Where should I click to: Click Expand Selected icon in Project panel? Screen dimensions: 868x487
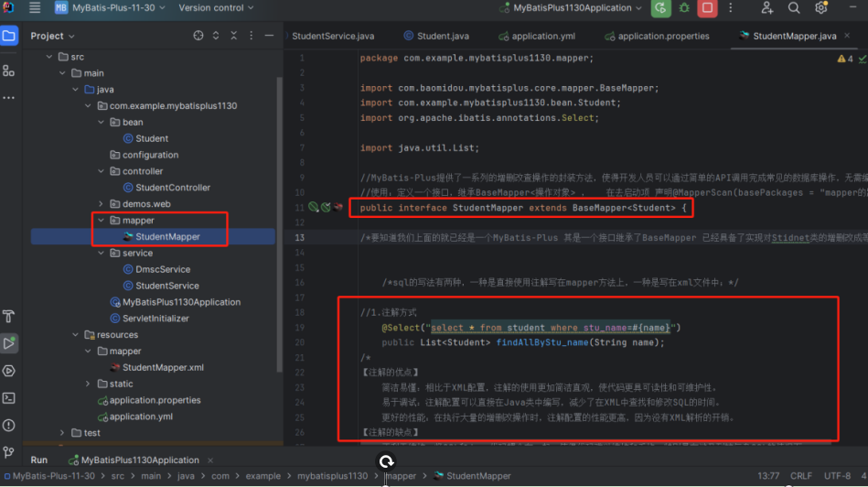click(216, 36)
